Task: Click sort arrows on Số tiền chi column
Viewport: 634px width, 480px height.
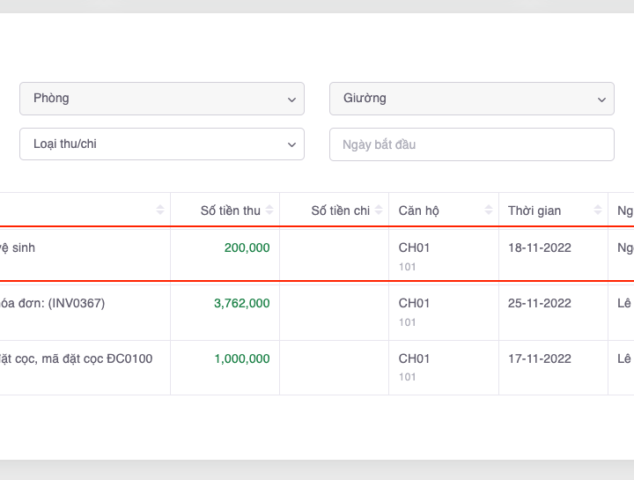Action: 379,210
